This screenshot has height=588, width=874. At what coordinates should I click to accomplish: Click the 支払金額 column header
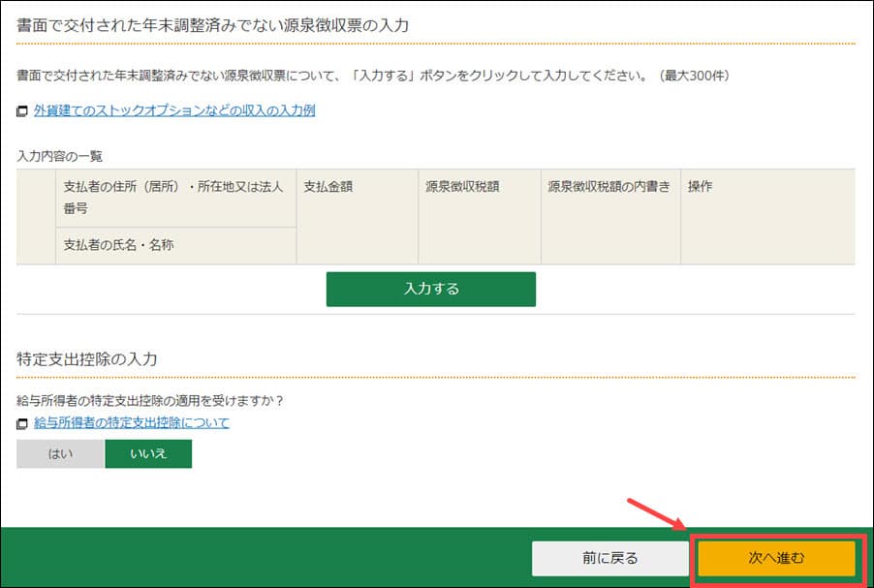328,187
